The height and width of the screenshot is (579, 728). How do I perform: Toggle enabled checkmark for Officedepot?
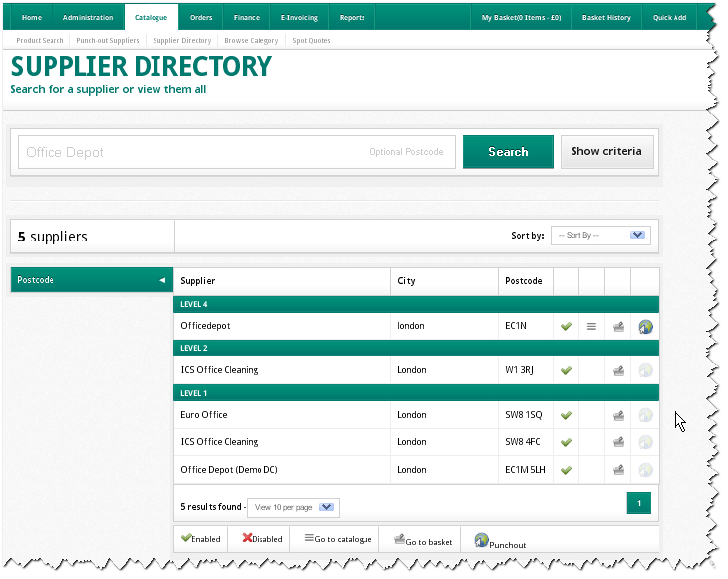[566, 326]
